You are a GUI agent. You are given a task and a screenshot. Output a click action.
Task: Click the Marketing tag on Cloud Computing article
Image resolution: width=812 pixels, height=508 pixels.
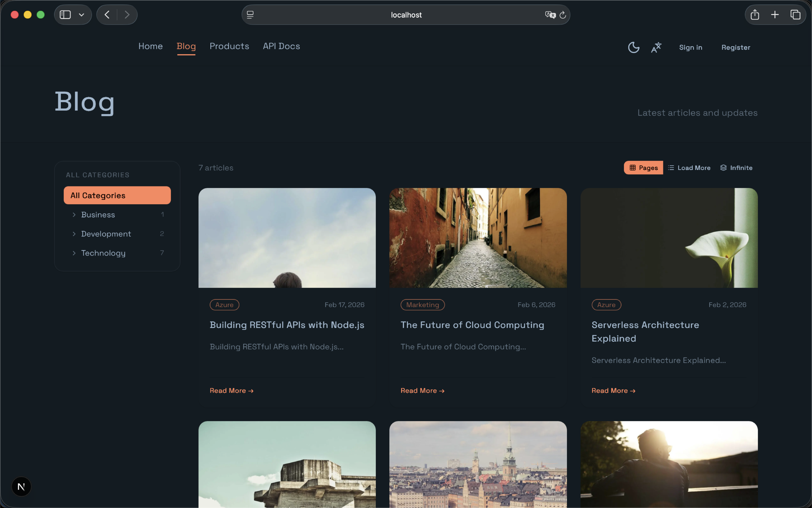(422, 305)
